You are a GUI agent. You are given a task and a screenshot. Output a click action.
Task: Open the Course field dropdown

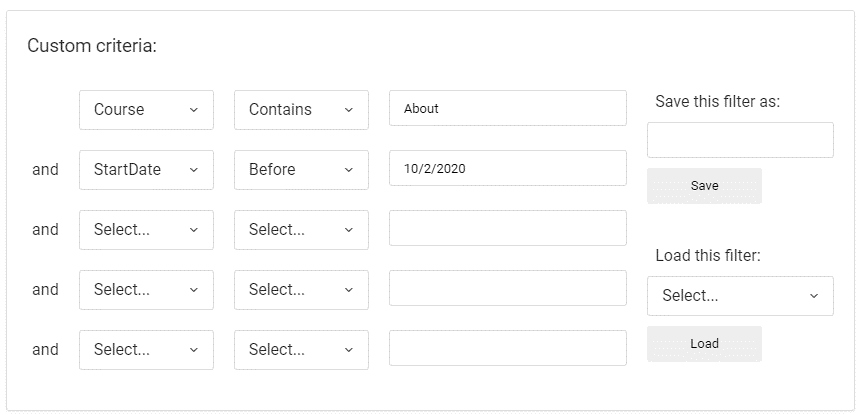(x=146, y=110)
